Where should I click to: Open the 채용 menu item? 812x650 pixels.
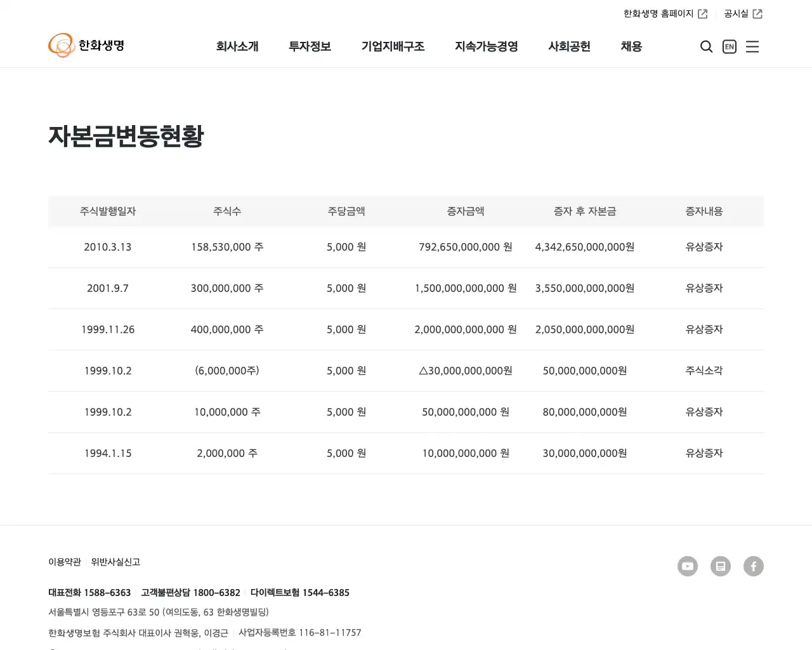point(631,46)
